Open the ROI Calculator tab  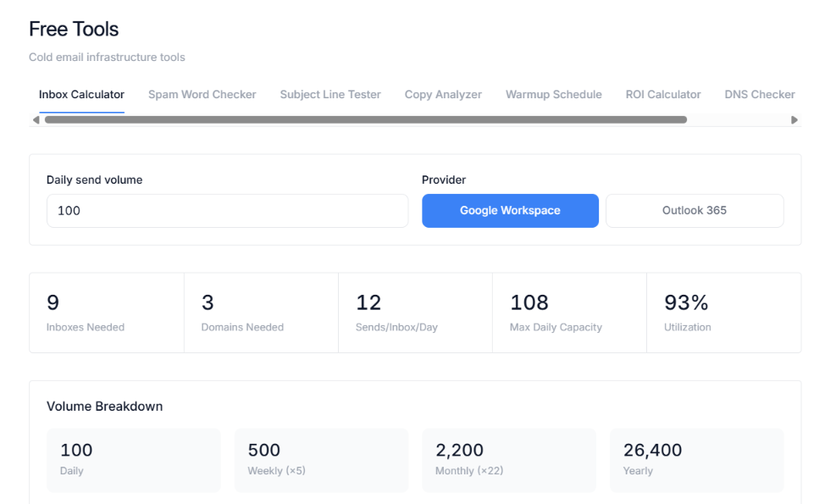pyautogui.click(x=663, y=95)
